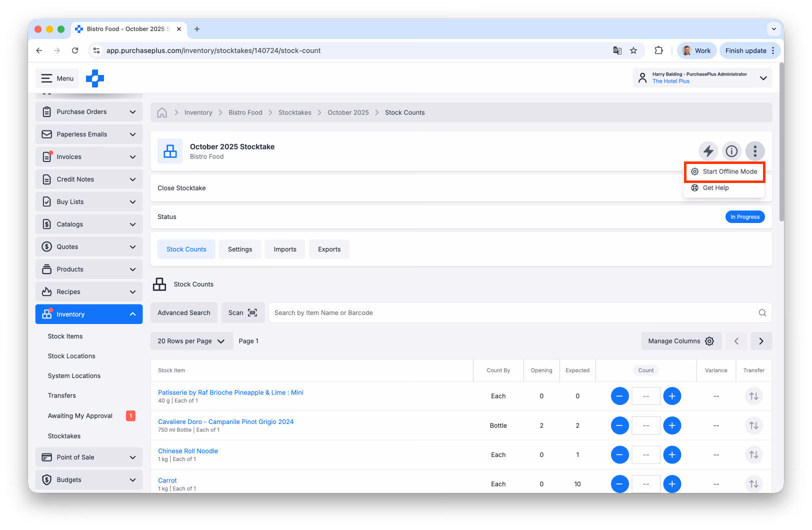Open the three-dot more options menu
812x530 pixels.
[x=755, y=151]
